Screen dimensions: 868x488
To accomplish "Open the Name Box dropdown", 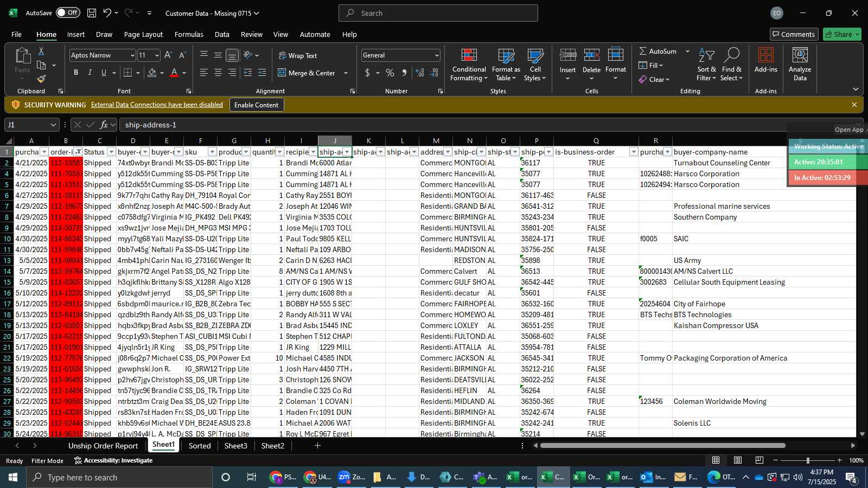I will [53, 125].
